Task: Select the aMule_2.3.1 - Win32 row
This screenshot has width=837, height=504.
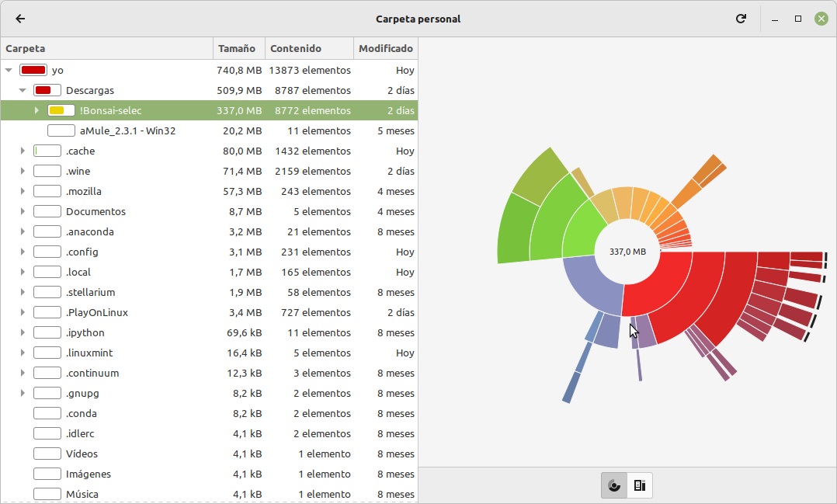Action: click(127, 130)
